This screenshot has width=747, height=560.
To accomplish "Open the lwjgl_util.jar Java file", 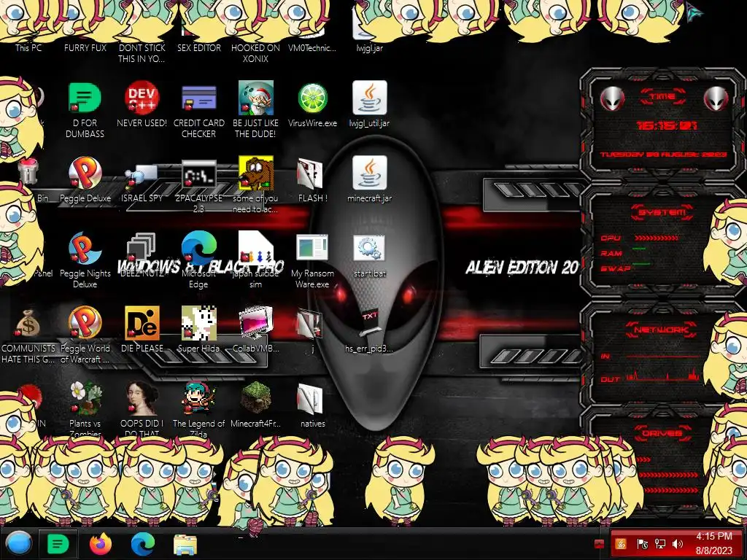I will pyautogui.click(x=369, y=98).
